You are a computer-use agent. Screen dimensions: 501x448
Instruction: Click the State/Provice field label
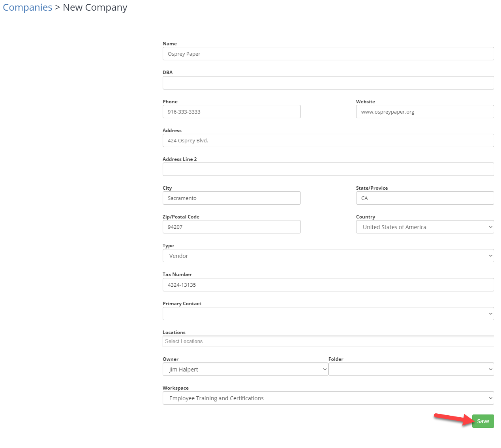click(372, 188)
